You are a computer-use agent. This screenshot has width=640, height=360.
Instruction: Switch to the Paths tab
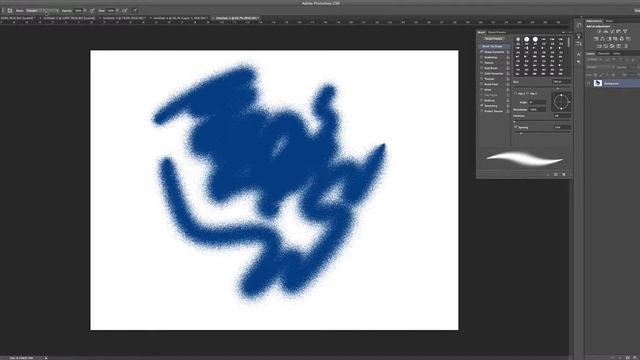(616, 53)
